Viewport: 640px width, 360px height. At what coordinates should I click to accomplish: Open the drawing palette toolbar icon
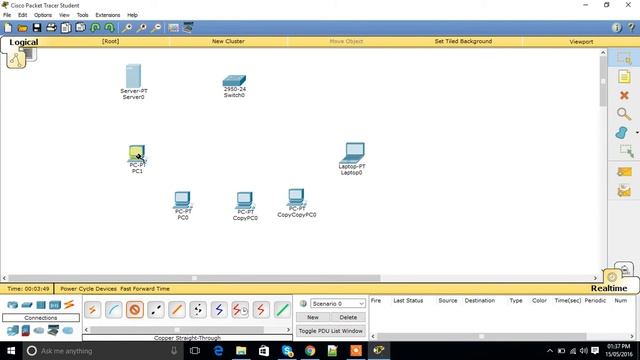pos(173,28)
